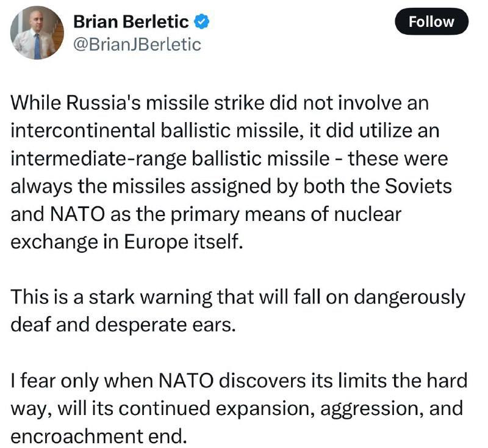Click the text "encroachment end."

(x=99, y=436)
